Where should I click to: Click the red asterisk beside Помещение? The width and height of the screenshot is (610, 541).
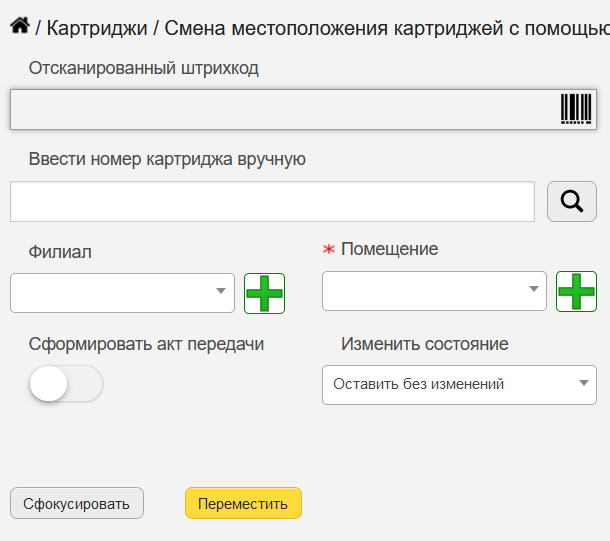(329, 249)
